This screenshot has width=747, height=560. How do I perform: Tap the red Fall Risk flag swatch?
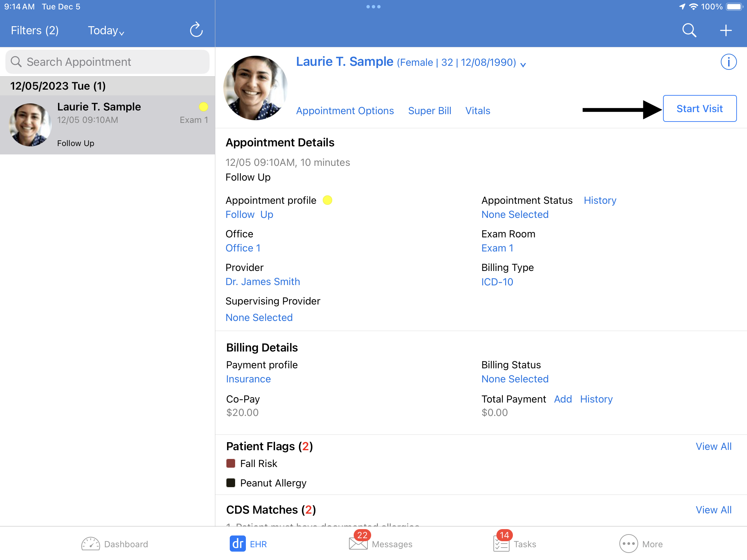231,463
